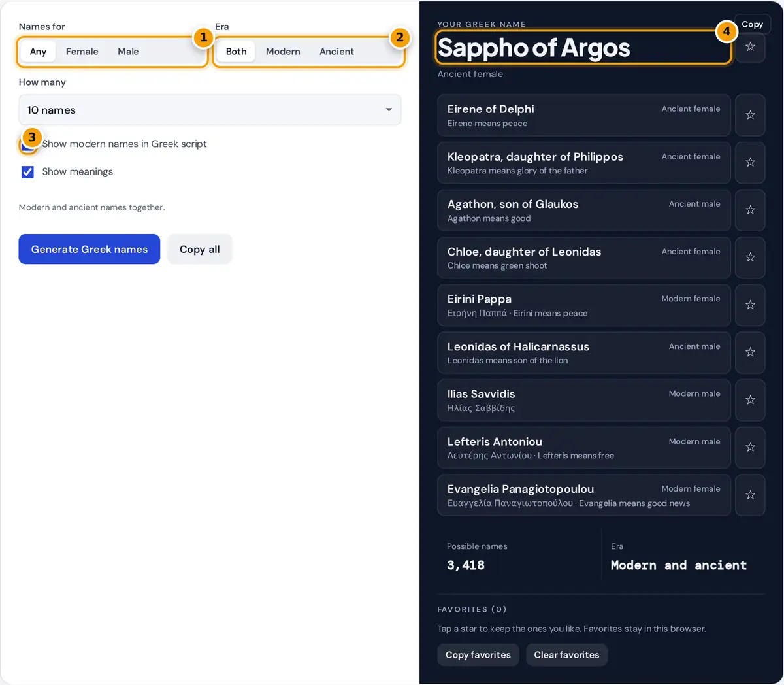Star the Eirene of Delphi name

pyautogui.click(x=750, y=115)
